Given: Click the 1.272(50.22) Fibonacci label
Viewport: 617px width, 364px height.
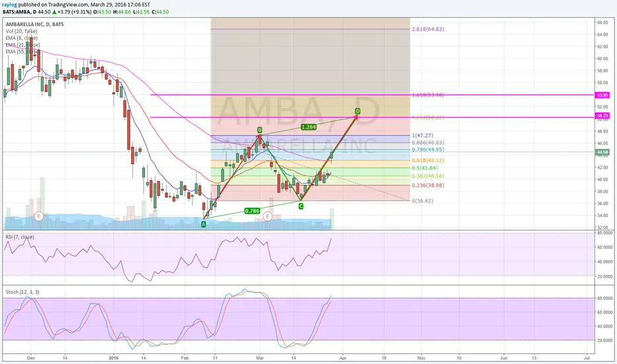Looking at the screenshot, I should [428, 117].
